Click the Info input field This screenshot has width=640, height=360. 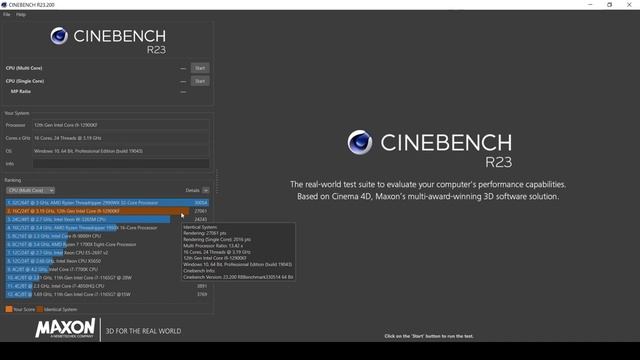tap(121, 164)
